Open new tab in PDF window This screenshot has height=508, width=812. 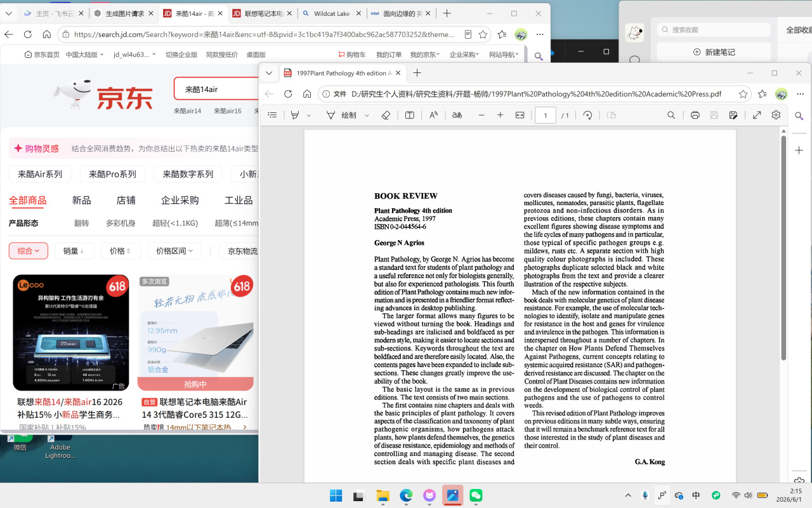(x=417, y=73)
